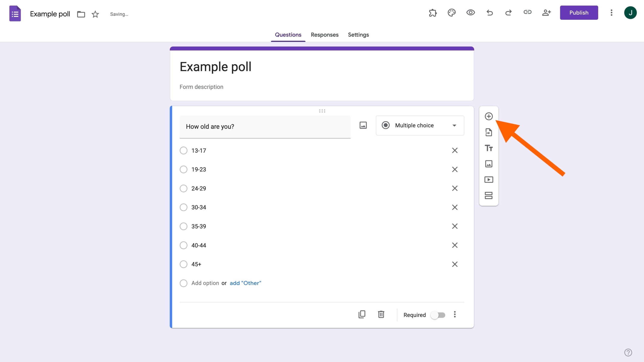Switch to the Responses tab
The image size is (644, 362).
[325, 35]
